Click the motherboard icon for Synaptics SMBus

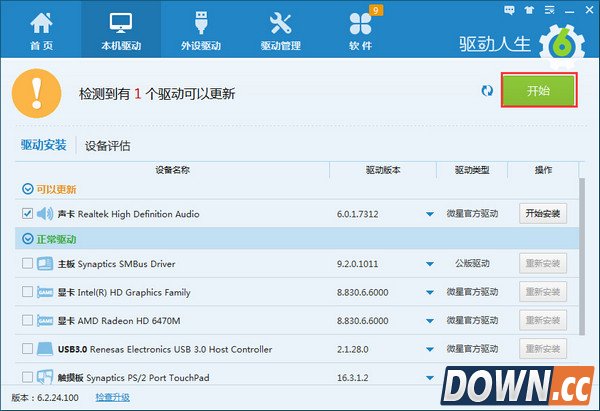[45, 263]
